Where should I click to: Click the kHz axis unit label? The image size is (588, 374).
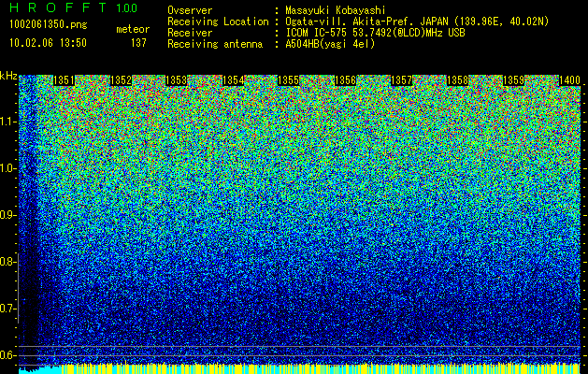point(8,76)
